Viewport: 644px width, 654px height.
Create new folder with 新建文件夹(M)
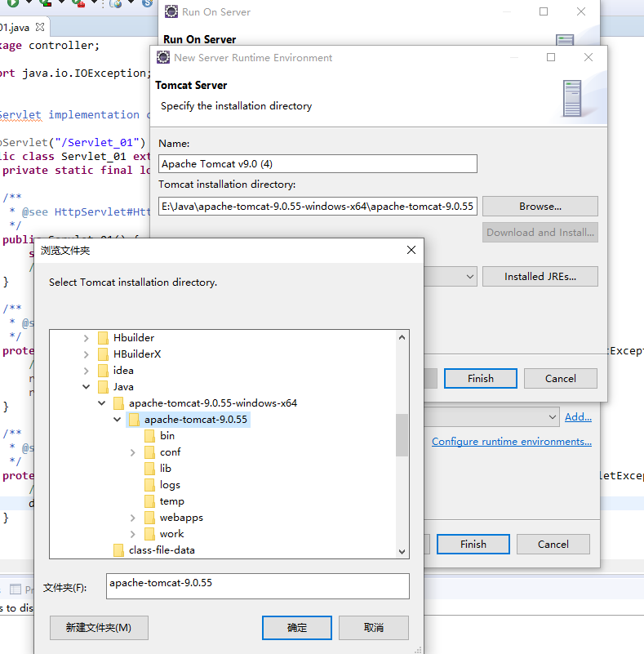coord(99,628)
